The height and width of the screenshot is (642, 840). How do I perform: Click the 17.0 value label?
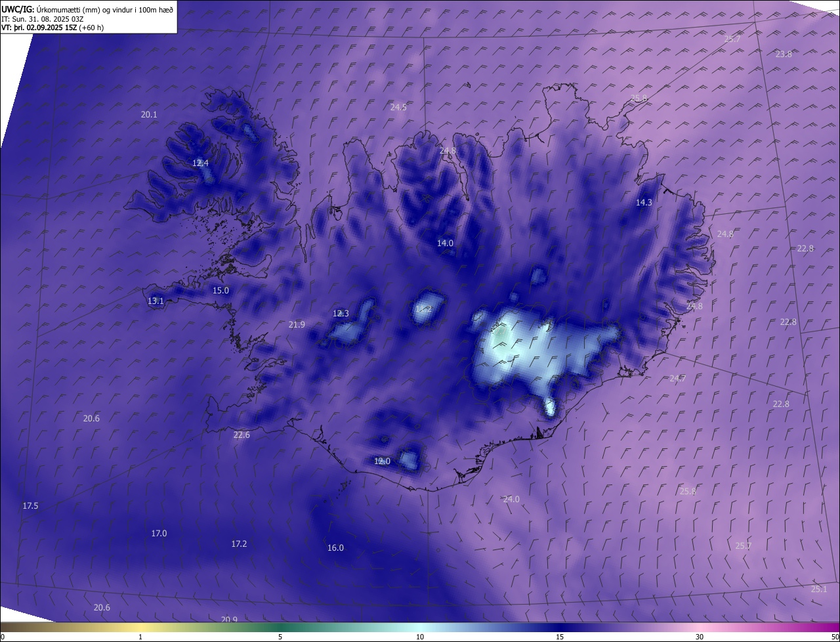(x=159, y=533)
